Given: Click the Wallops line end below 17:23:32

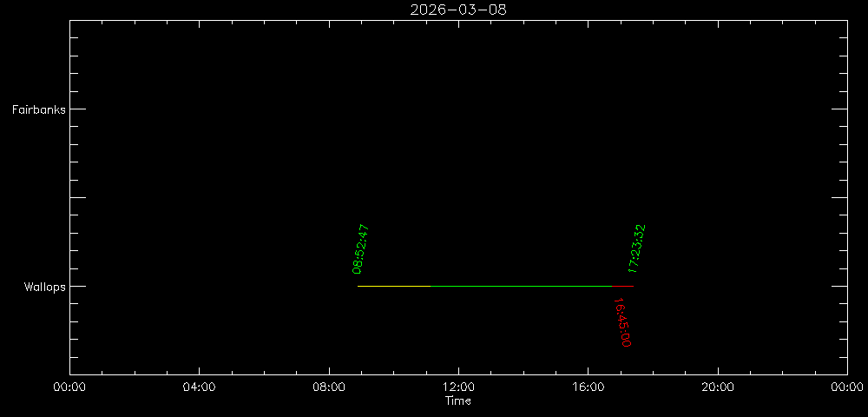Looking at the screenshot, I should point(633,286).
